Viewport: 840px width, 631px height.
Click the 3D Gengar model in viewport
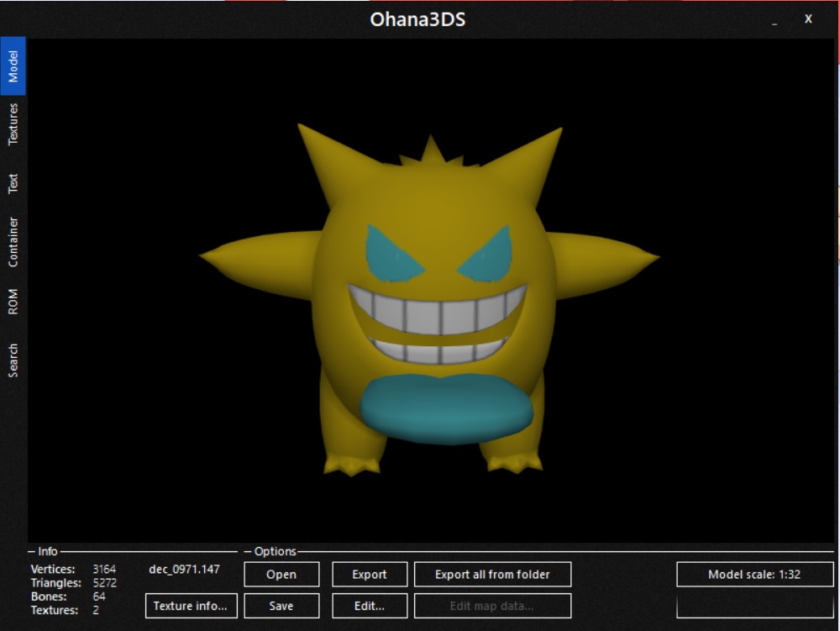pyautogui.click(x=429, y=300)
